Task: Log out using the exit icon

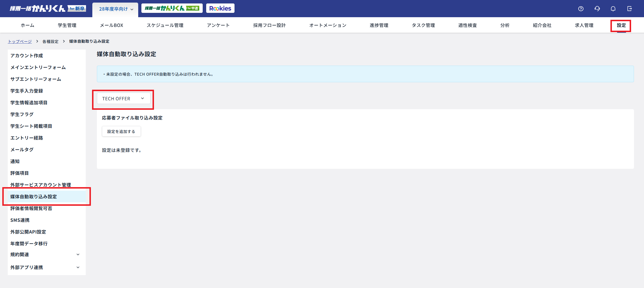Action: coord(630,9)
